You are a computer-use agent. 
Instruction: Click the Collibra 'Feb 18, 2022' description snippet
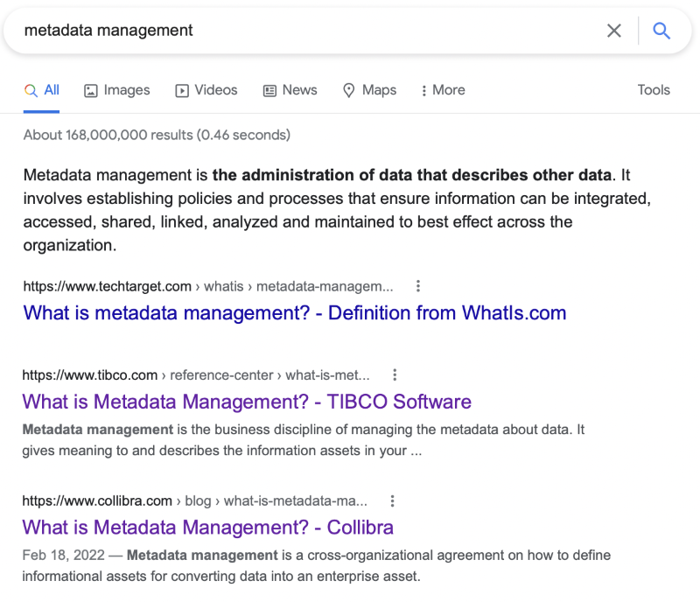pyautogui.click(x=317, y=566)
